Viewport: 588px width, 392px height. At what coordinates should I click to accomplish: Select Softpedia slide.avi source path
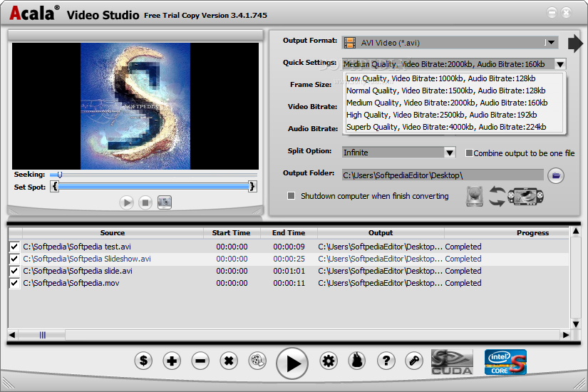(x=78, y=271)
